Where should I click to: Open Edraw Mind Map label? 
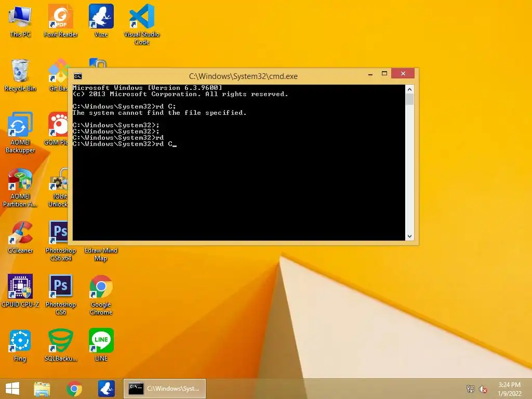point(101,254)
